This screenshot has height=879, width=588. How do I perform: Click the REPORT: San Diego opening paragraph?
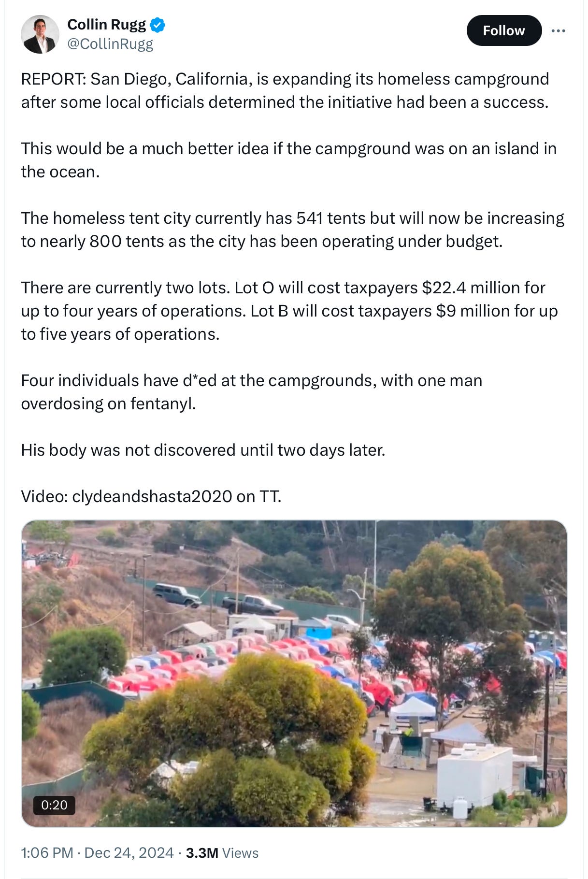click(285, 90)
